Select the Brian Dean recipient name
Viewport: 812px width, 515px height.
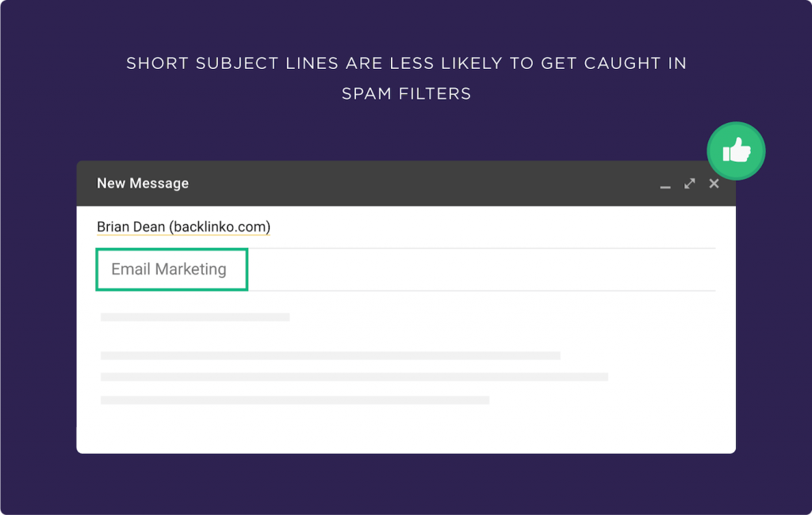(131, 227)
